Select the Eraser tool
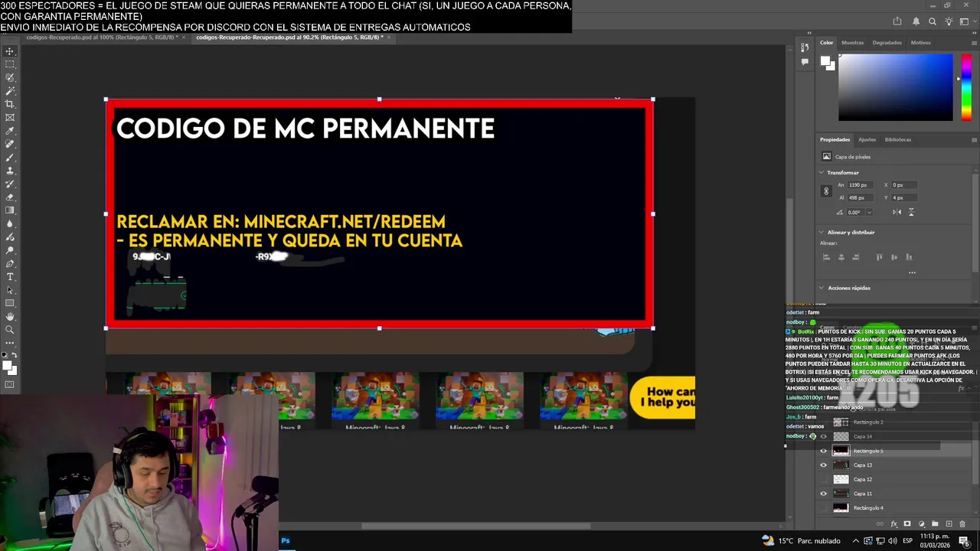Viewport: 980px width, 551px height. [x=10, y=197]
